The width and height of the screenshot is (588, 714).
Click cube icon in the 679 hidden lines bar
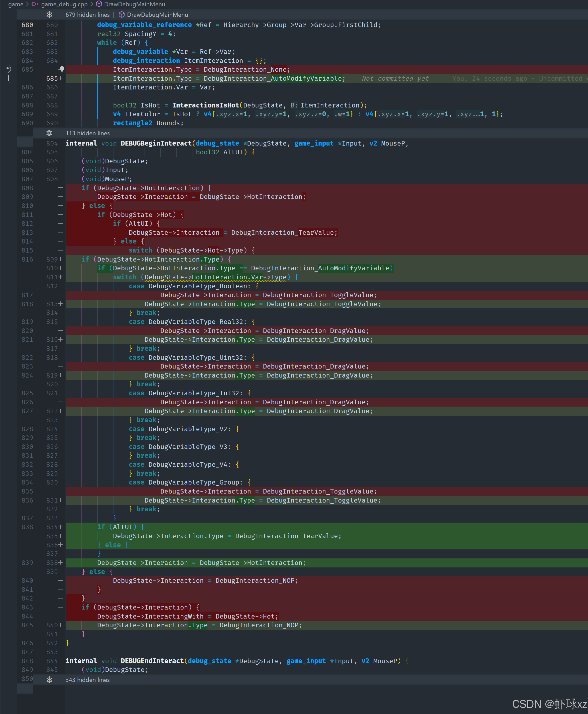122,15
